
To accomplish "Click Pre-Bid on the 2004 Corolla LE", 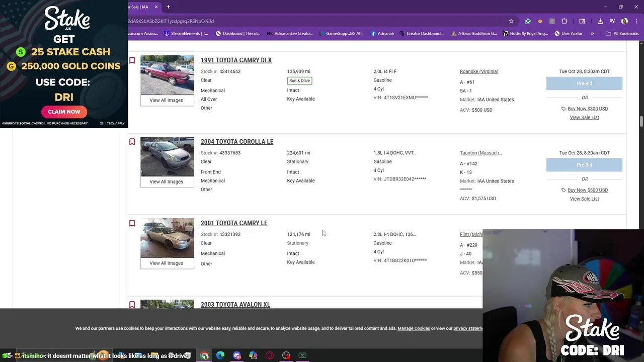I will 584,165.
